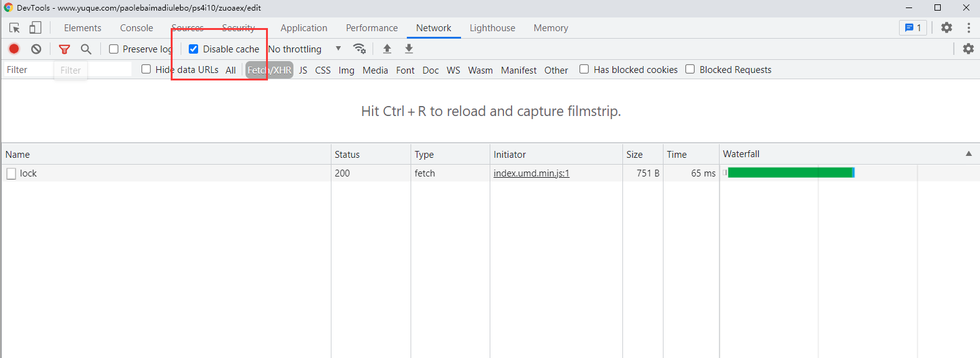
Task: Filter requests by Wasm
Action: point(480,70)
